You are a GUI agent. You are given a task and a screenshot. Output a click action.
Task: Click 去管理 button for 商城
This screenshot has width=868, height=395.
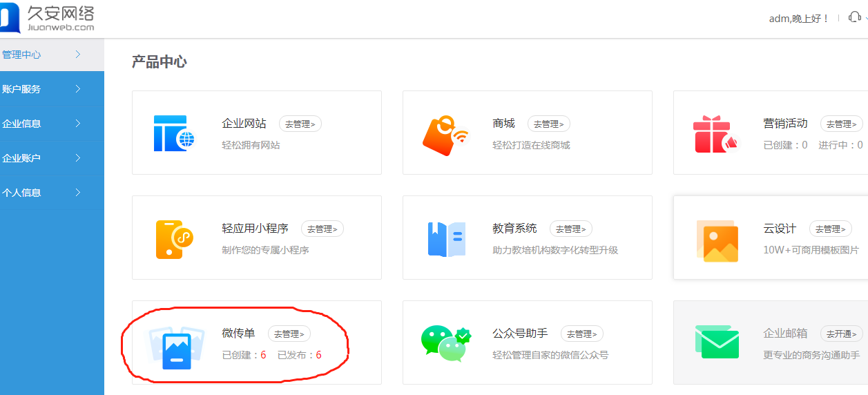[x=549, y=124]
